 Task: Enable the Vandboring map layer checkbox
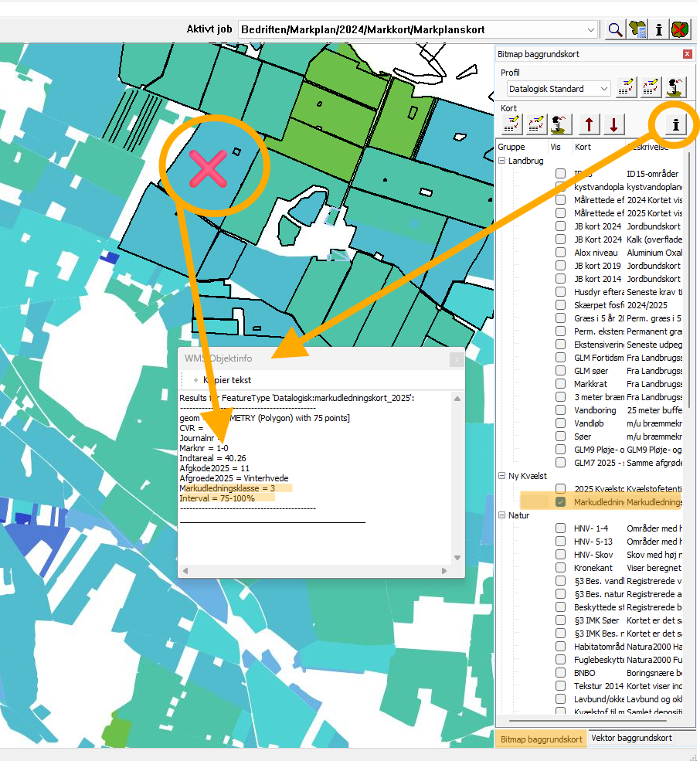click(561, 409)
